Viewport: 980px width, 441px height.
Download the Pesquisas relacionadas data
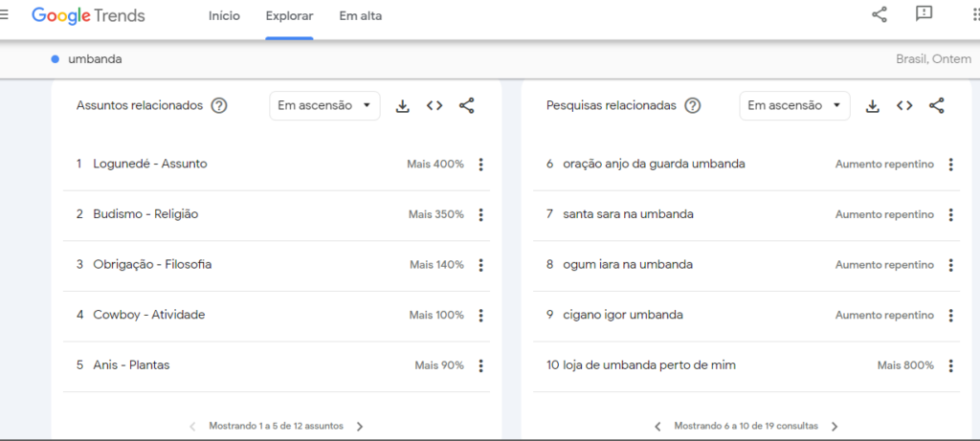click(x=873, y=106)
